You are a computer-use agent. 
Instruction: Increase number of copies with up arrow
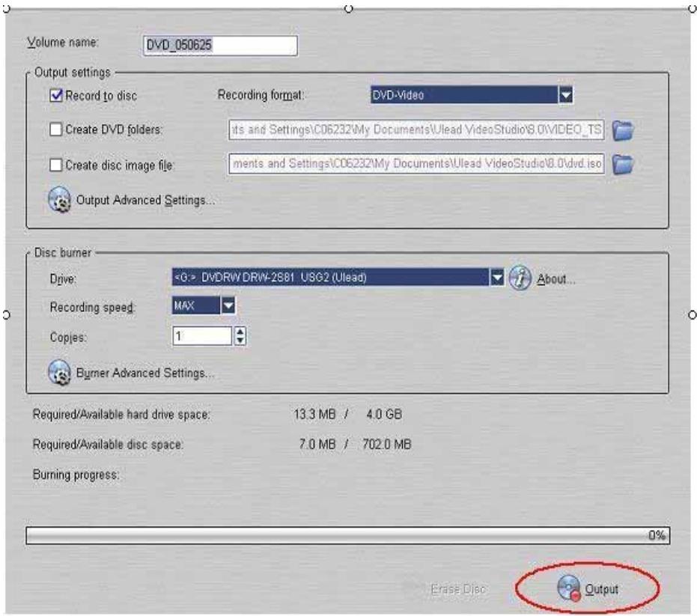[x=240, y=332]
